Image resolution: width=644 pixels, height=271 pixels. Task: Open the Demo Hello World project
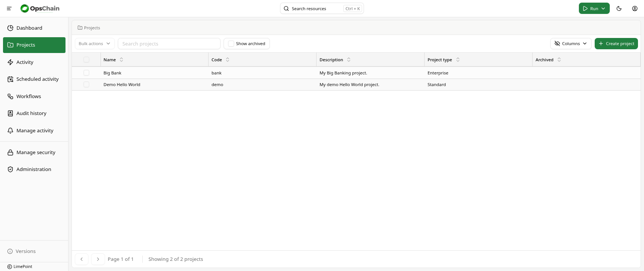[x=122, y=85]
